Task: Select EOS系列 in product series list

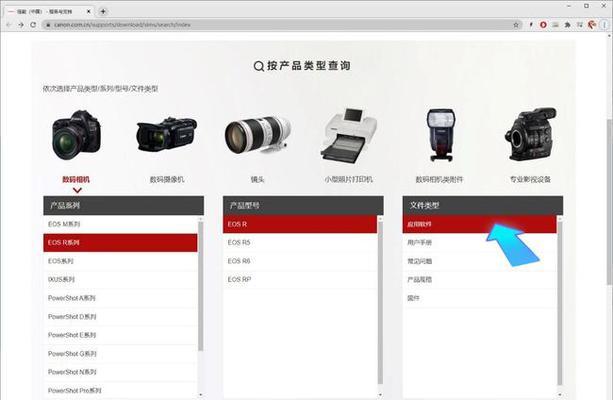Action: [120, 261]
